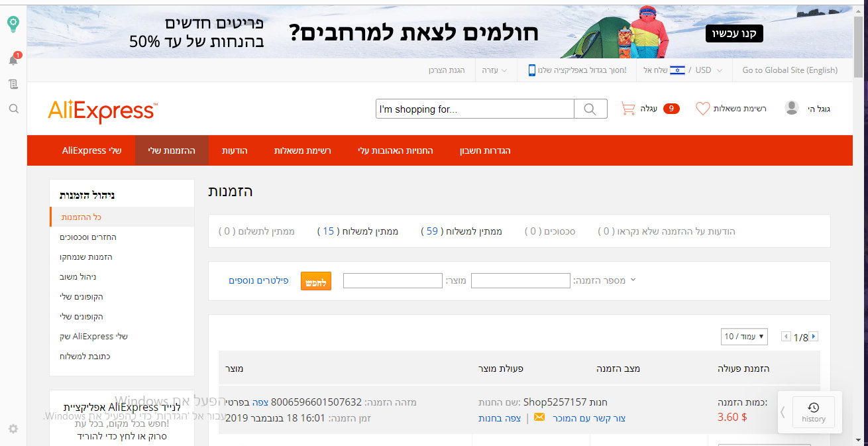868x446 pixels.
Task: Click the orange לחפש button
Action: [x=316, y=281]
